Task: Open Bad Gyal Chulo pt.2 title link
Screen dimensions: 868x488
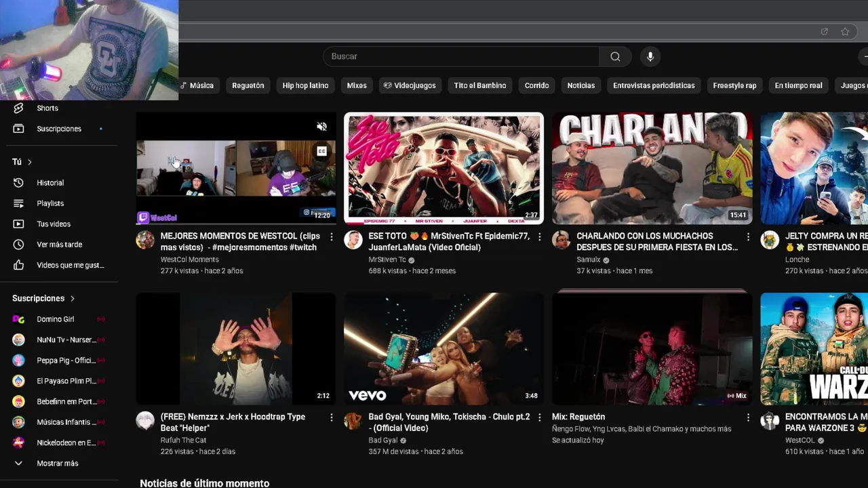Action: click(x=449, y=422)
